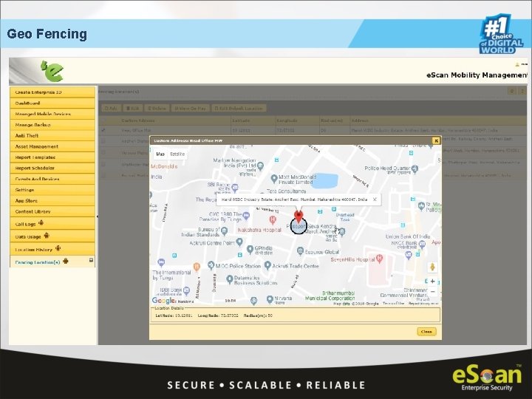This screenshot has width=532, height=399.
Task: Click Union Bank Of India map label
Action: (407, 236)
